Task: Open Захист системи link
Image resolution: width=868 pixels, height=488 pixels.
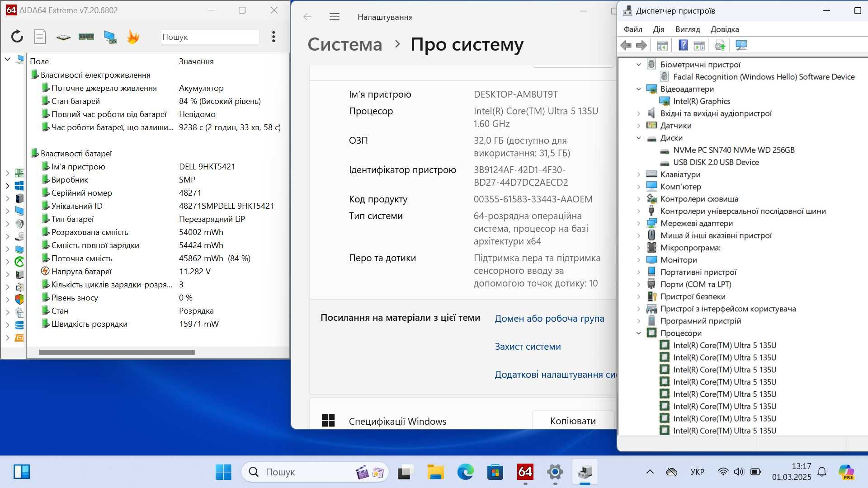Action: [528, 347]
